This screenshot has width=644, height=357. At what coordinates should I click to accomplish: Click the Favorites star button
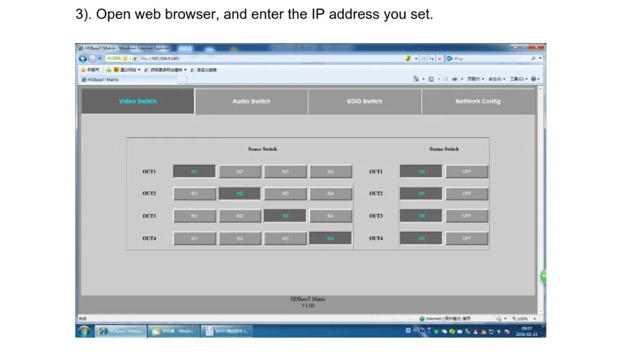coord(90,69)
